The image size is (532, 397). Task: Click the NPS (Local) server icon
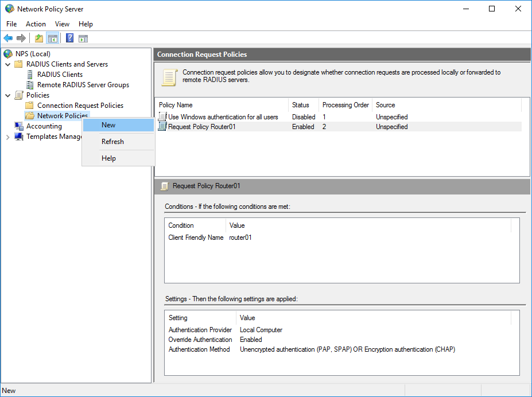coord(8,53)
